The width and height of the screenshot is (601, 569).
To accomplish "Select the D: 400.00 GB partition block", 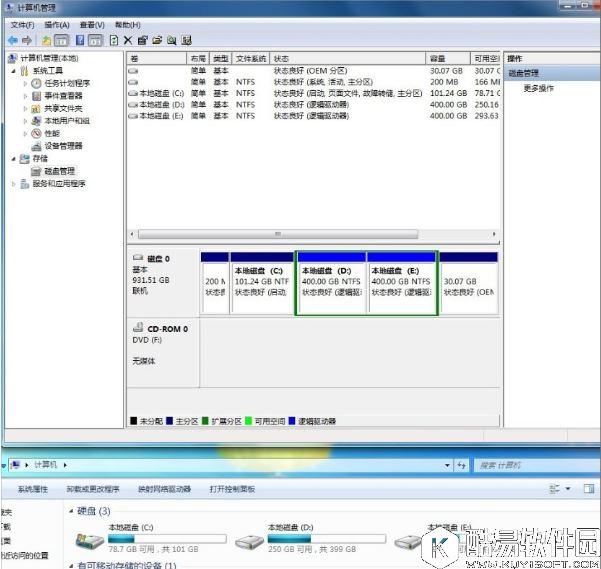I will 332,284.
